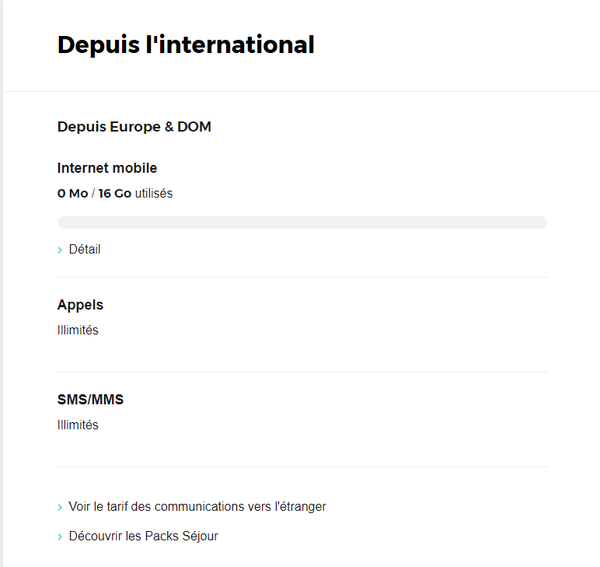
Task: Click Illimités under the Appels heading
Action: click(78, 330)
